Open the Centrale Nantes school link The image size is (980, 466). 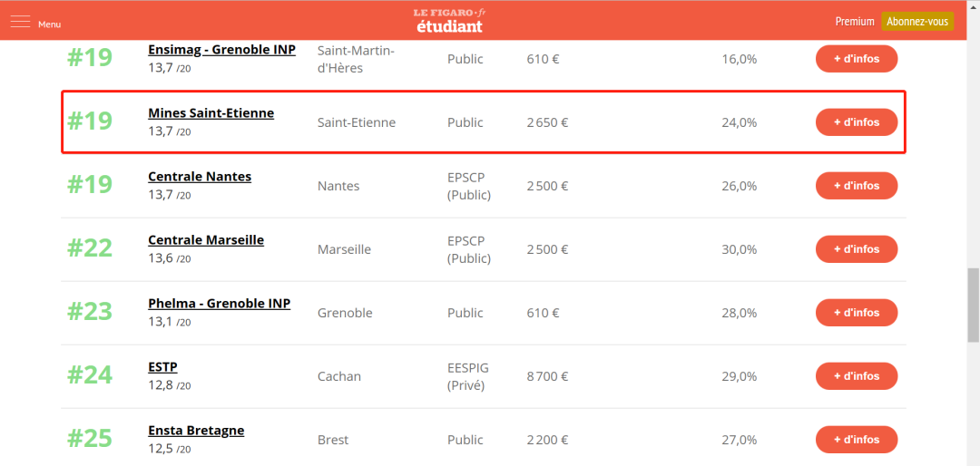tap(200, 177)
